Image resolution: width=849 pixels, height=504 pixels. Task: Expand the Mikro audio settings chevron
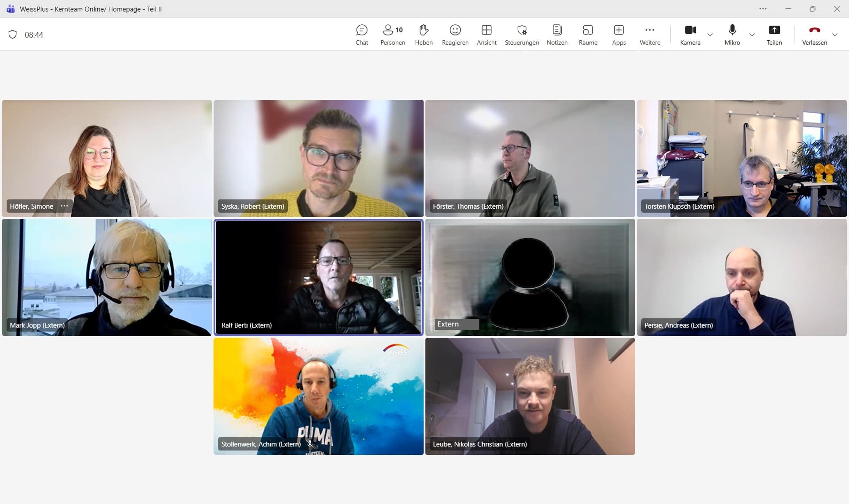[x=752, y=35]
